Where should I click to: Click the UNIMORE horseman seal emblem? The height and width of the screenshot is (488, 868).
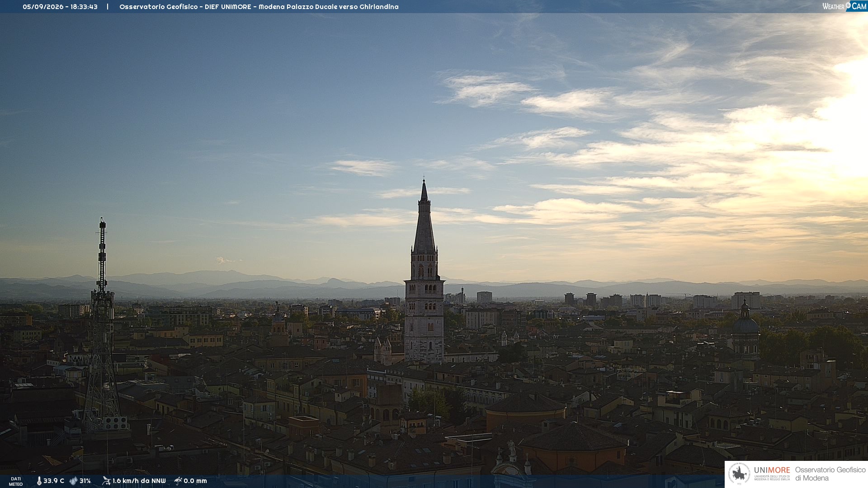(x=740, y=474)
